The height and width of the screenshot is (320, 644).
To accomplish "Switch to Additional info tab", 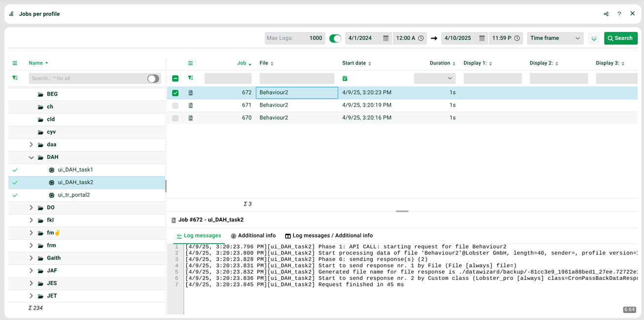I will point(253,236).
